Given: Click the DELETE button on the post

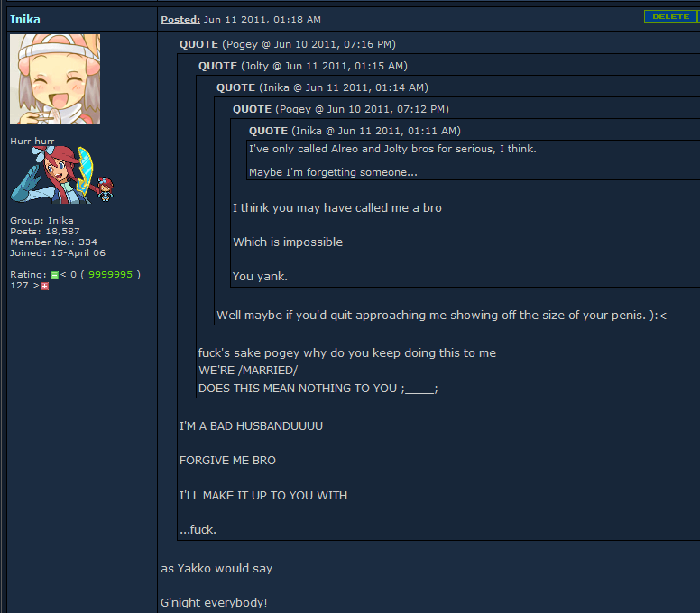Looking at the screenshot, I should 670,16.
